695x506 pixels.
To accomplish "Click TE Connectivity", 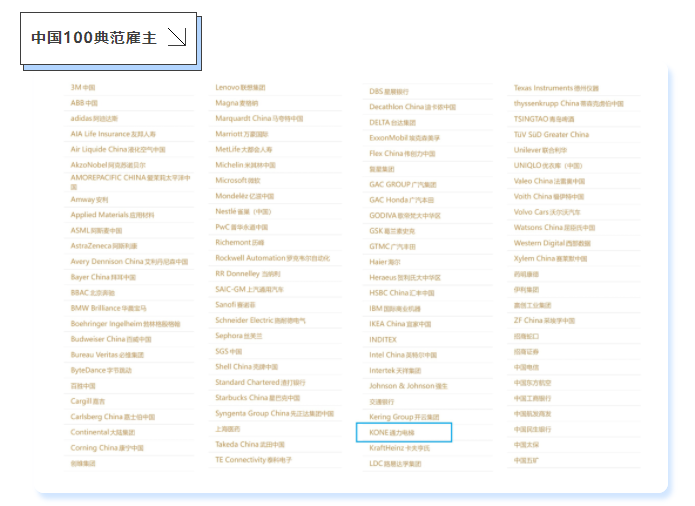I will point(254,459).
